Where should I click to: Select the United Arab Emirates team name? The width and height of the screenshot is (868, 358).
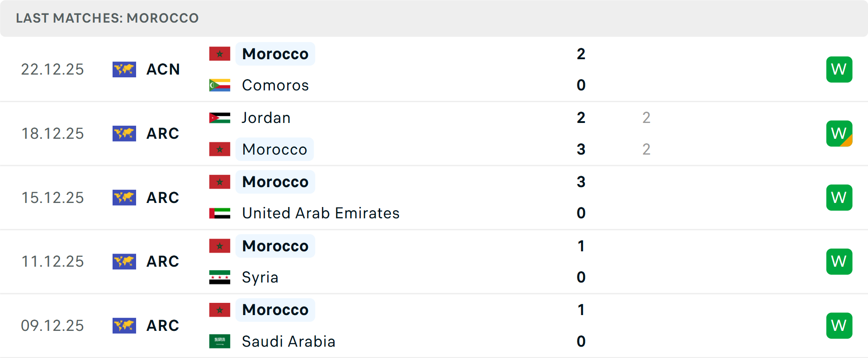(x=321, y=213)
